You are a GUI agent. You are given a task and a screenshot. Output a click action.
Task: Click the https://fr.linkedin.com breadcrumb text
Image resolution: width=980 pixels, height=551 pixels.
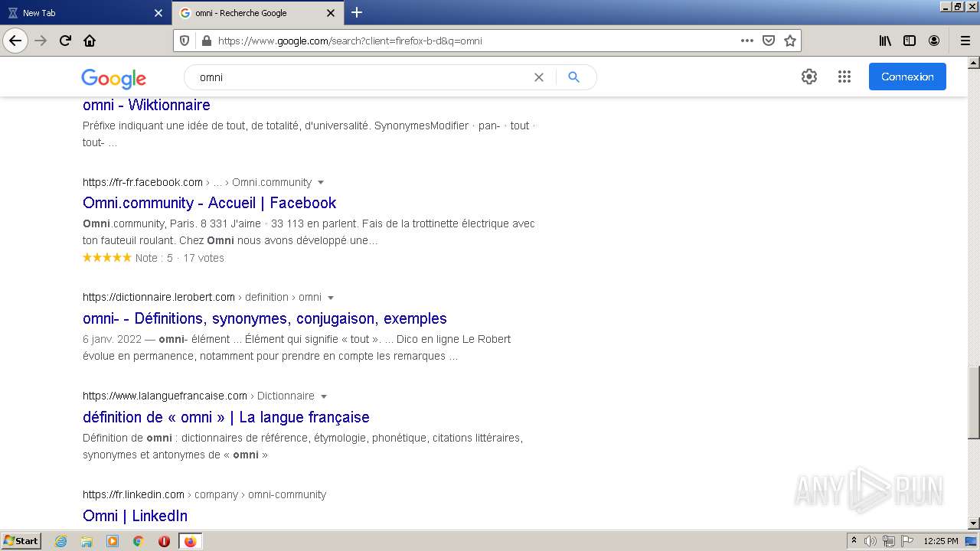[133, 494]
